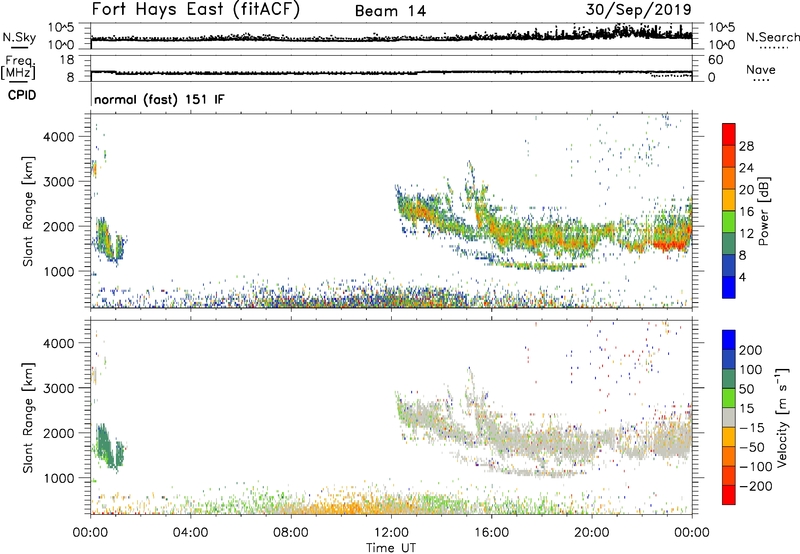The height and width of the screenshot is (554, 800).
Task: Click the '60' Nave axis tick
Action: click(x=716, y=60)
